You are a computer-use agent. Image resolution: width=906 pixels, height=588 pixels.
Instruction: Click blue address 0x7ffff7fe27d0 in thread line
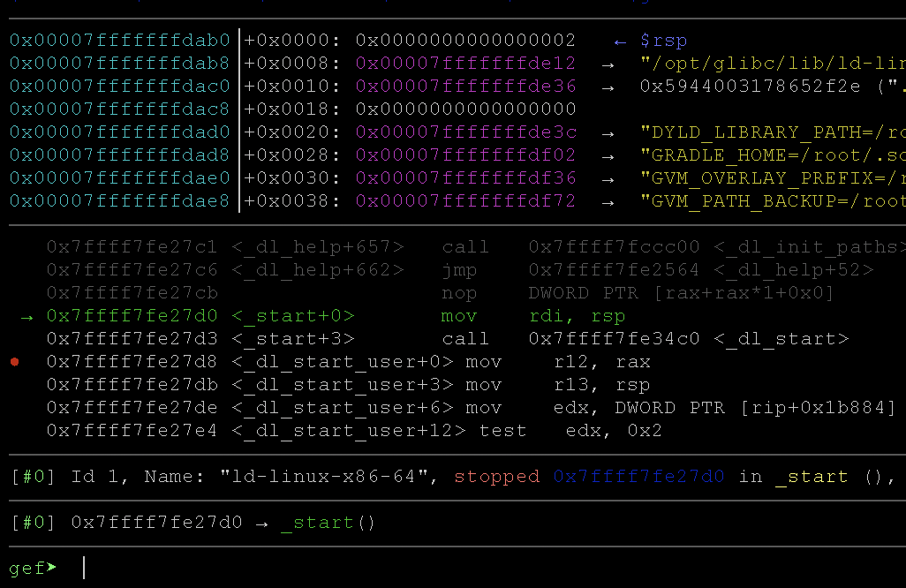(x=638, y=477)
